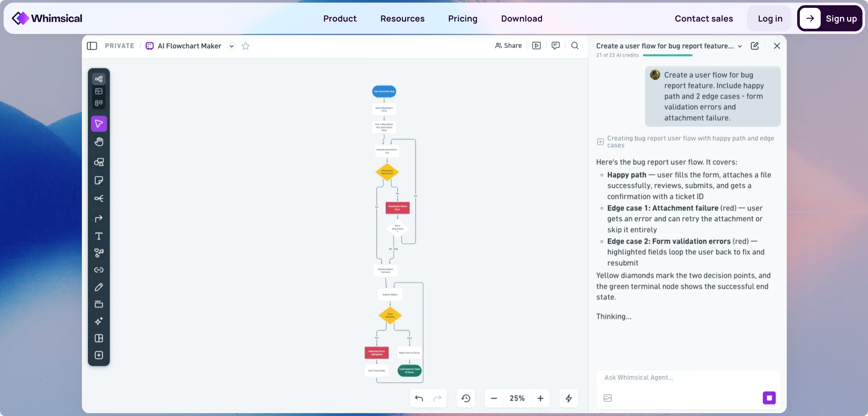
Task: Undo the last canvas action
Action: coord(419,398)
